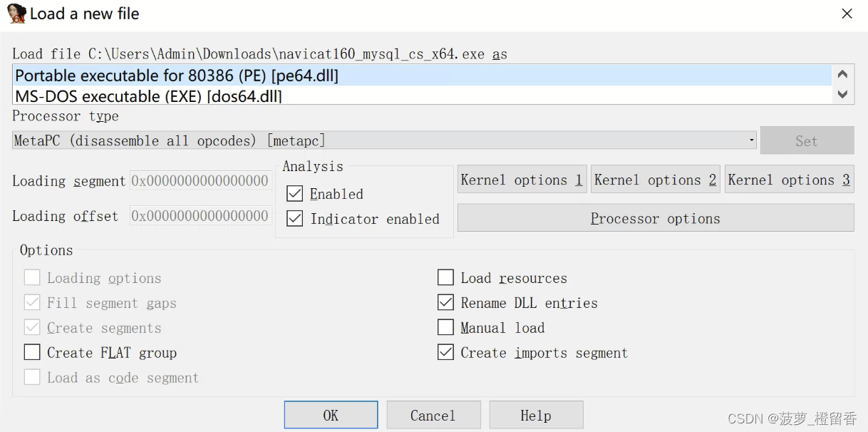Click the Processor options button
Screen dimensions: 868x432
pyautogui.click(x=655, y=218)
